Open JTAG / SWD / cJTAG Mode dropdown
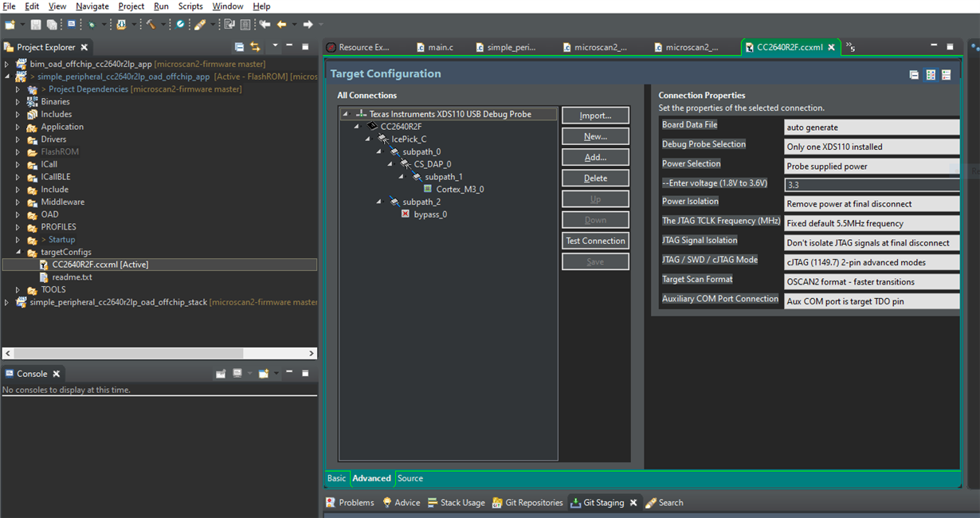The width and height of the screenshot is (980, 518). point(872,262)
